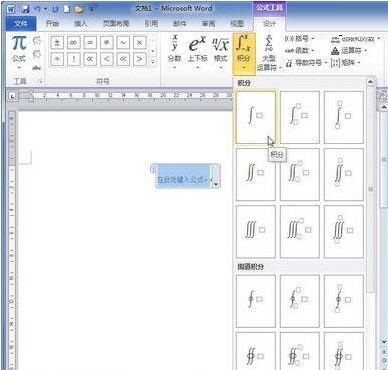388x370 pixels.
Task: Insert the > greater-than symbol
Action: tap(139, 59)
